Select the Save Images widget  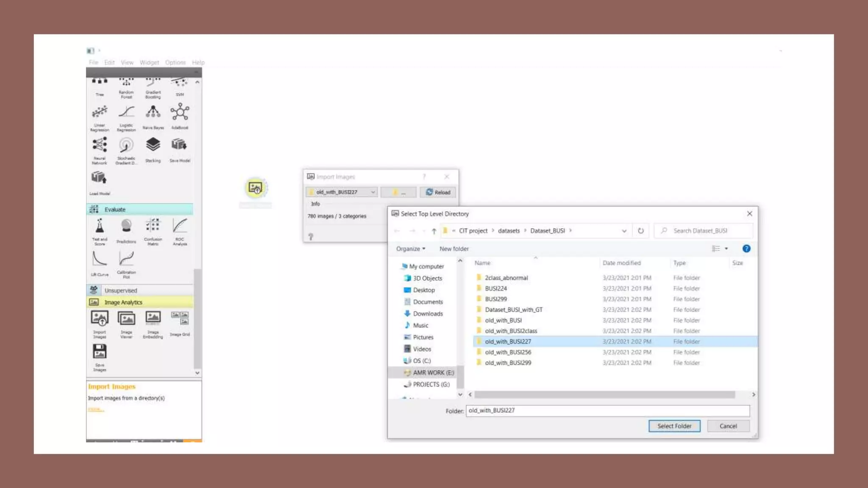tap(100, 357)
